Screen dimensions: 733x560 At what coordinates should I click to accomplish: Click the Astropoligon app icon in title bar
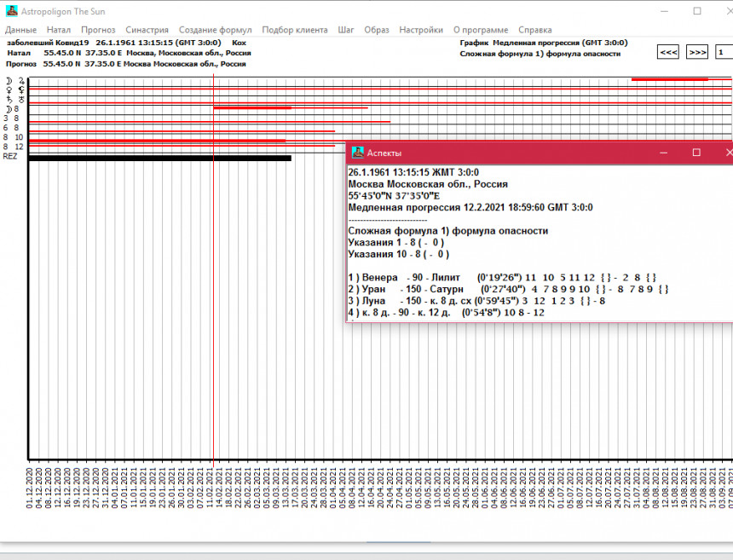[12, 11]
